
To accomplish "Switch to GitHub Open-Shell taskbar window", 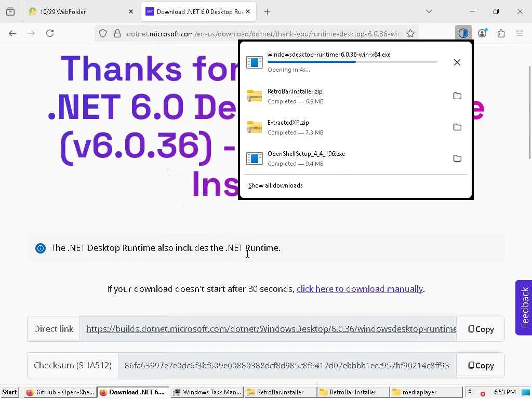I will (60, 392).
